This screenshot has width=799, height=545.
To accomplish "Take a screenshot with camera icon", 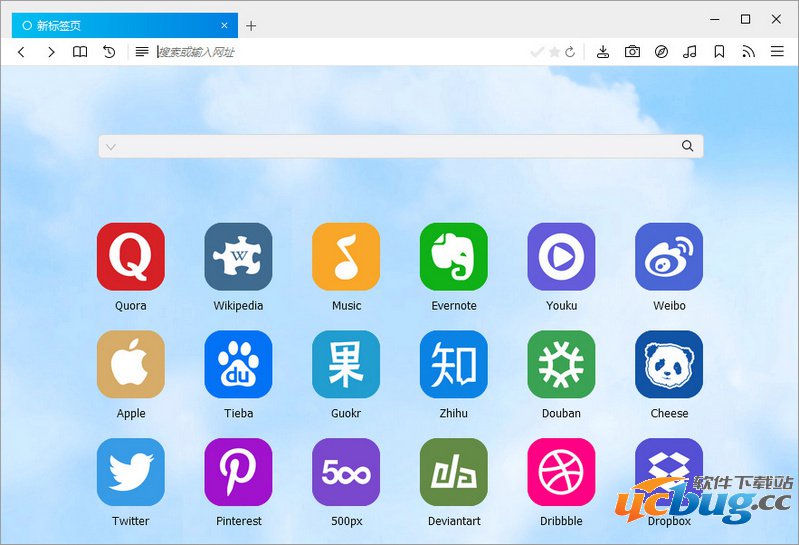I will point(632,51).
